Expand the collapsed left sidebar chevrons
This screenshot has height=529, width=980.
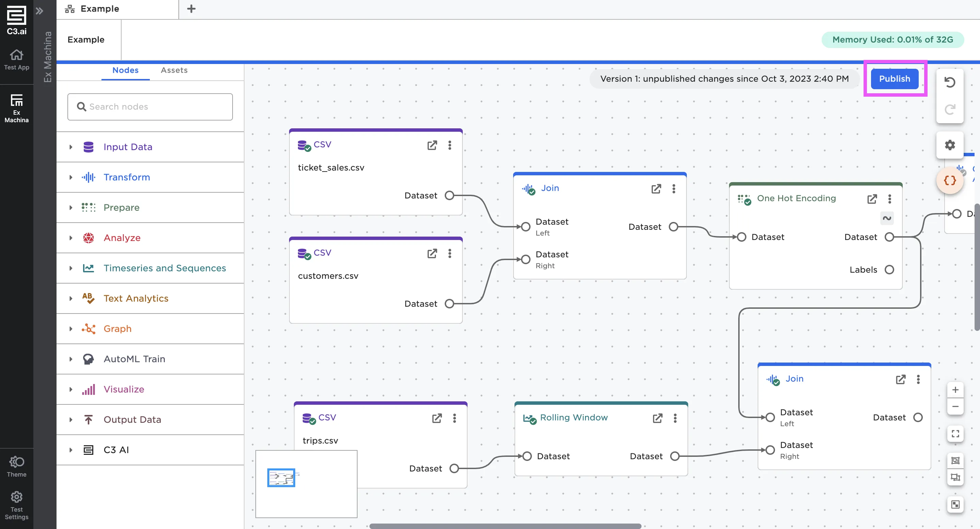tap(39, 11)
